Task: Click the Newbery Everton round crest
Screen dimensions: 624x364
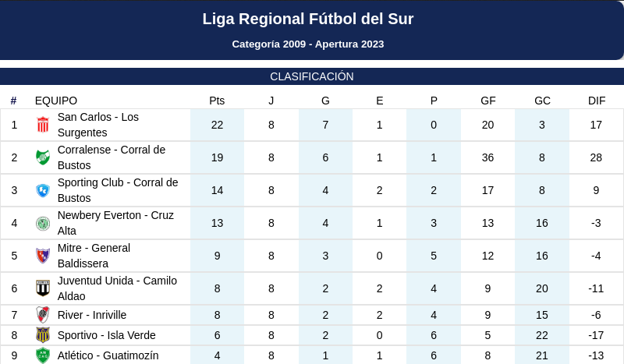Action: tap(43, 223)
